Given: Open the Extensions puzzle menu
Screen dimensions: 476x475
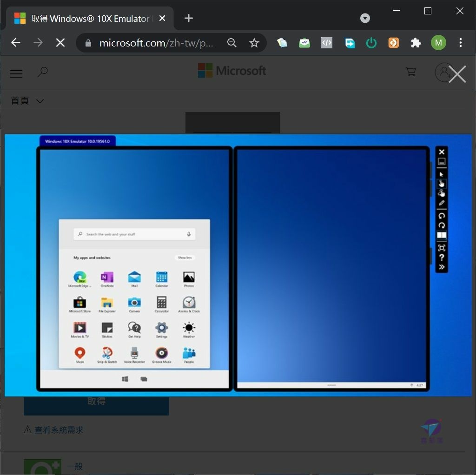Looking at the screenshot, I should (x=416, y=43).
